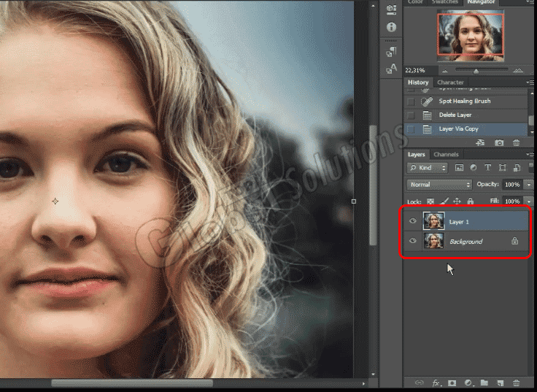The width and height of the screenshot is (537, 392).
Task: Open the Kind filter type dropdown
Action: pyautogui.click(x=427, y=168)
